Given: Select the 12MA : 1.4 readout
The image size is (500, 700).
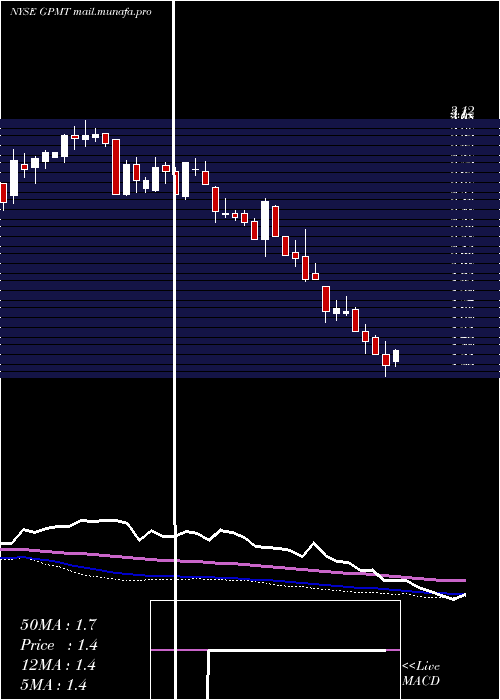Looking at the screenshot, I should tap(58, 665).
